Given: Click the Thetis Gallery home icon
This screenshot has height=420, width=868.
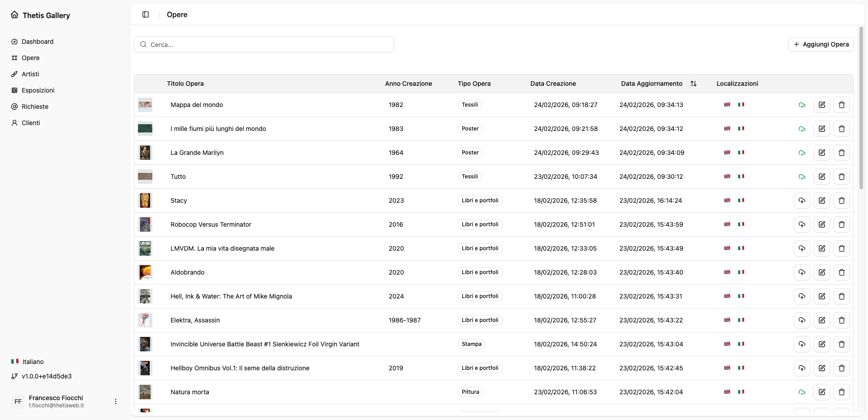Looking at the screenshot, I should point(14,15).
